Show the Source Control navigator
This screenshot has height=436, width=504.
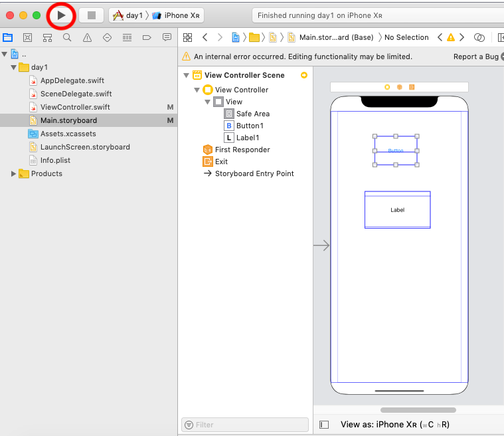point(28,38)
